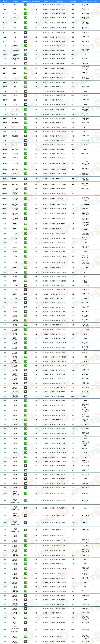Click diesel ON icon in Seat Toledo ASZ row
The width and height of the screenshot is (100, 644).
coord(26,145)
